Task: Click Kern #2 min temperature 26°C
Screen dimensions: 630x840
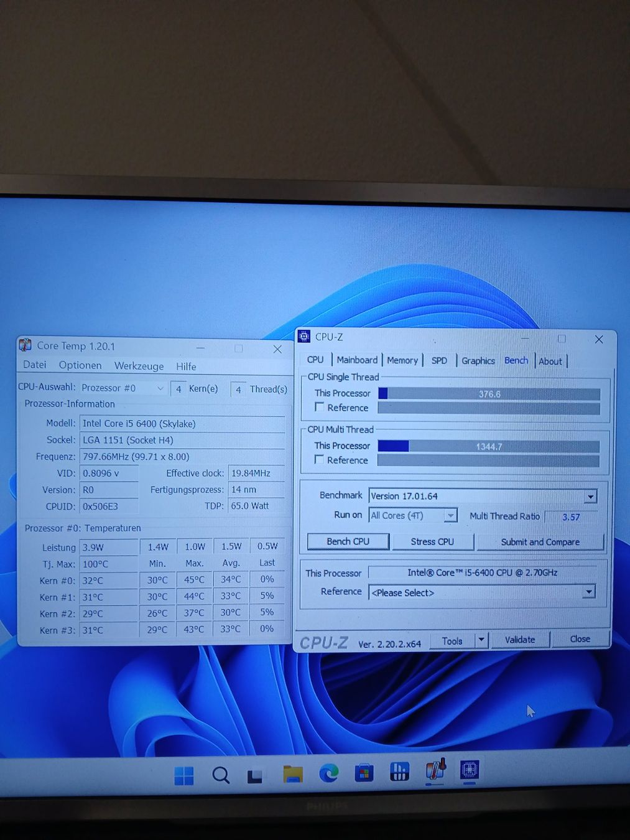Action: 157,612
